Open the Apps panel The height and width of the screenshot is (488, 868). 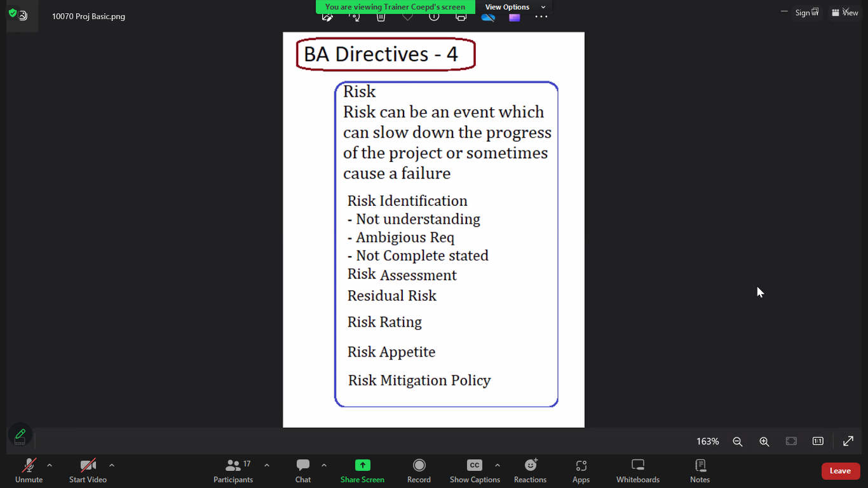click(x=581, y=471)
